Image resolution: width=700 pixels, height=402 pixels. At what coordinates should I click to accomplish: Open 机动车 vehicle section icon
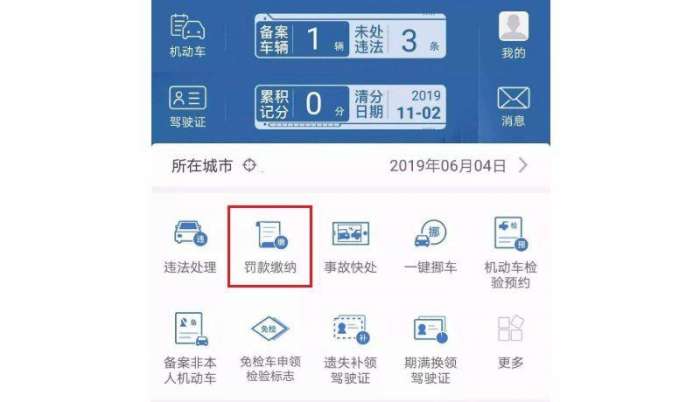click(188, 36)
